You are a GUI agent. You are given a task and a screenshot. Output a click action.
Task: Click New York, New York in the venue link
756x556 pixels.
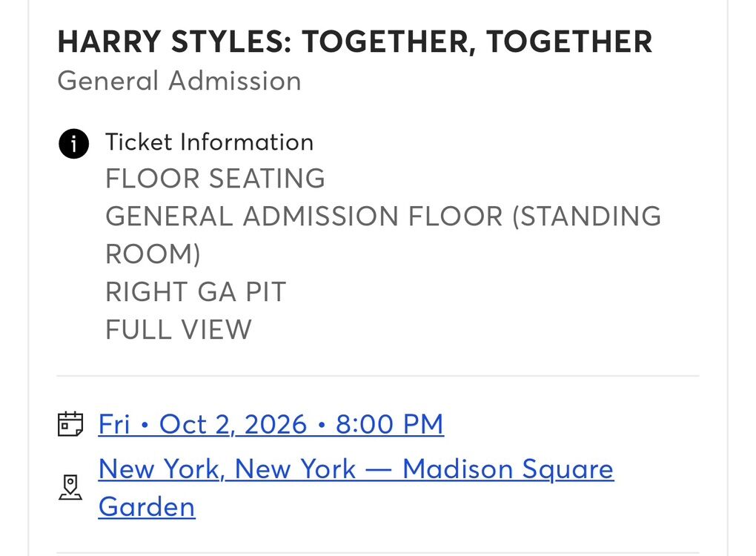click(x=227, y=469)
